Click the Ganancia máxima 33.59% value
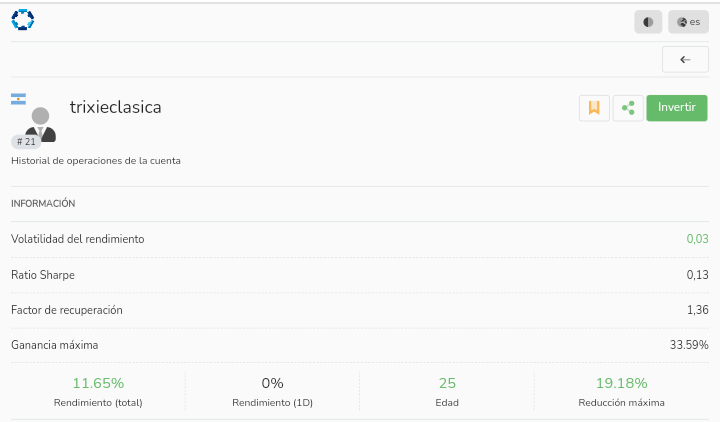 point(688,345)
